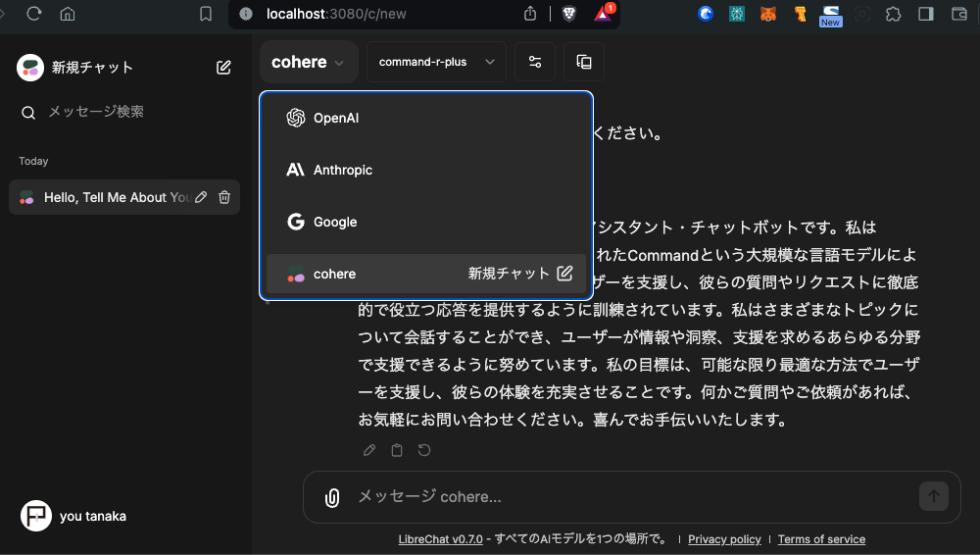Open the extension marked New
Viewport: 980px width, 555px height.
point(831,16)
